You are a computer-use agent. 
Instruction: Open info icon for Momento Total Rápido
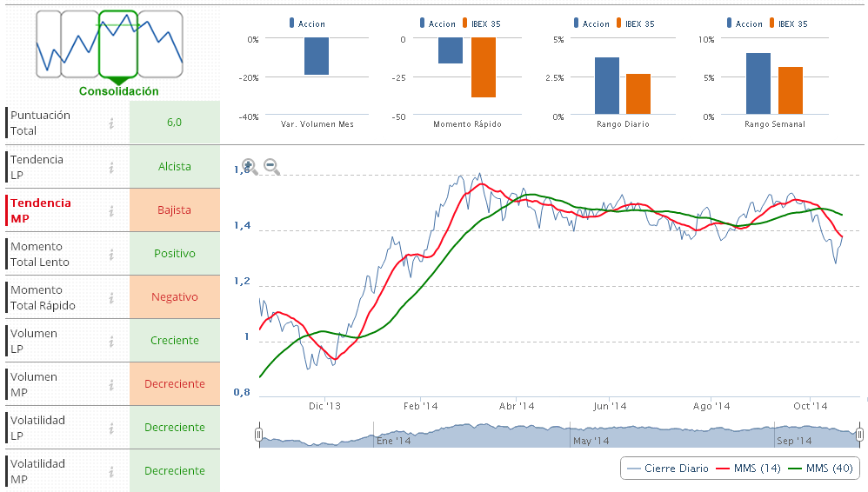click(111, 297)
